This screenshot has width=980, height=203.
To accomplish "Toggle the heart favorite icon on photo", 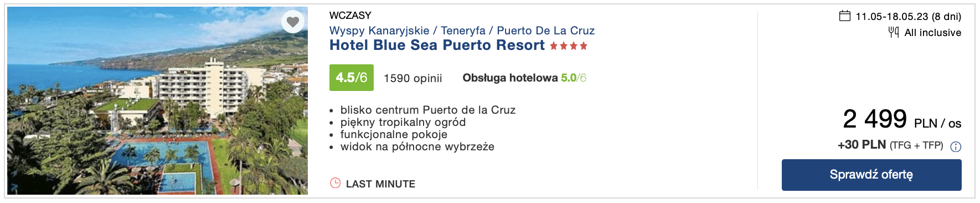I will [x=293, y=22].
